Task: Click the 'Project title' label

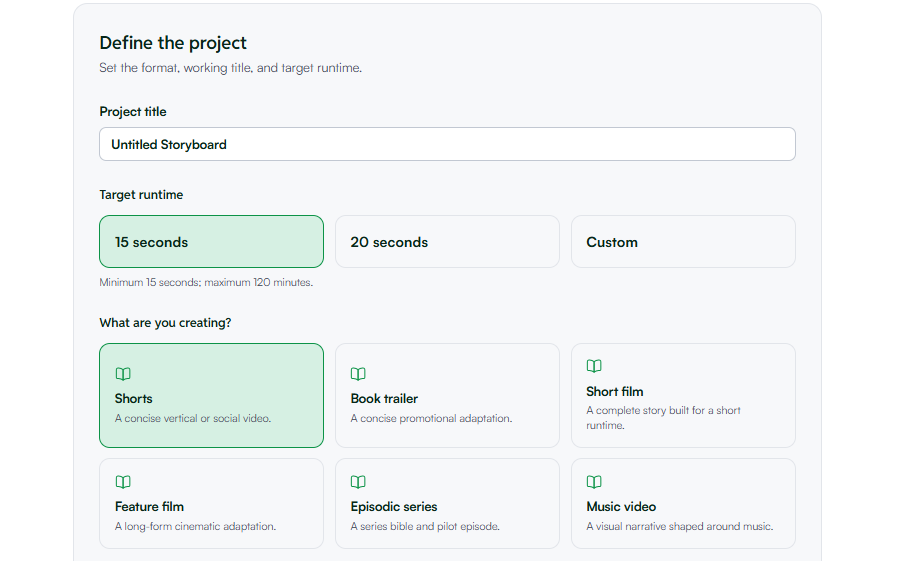Action: click(133, 111)
